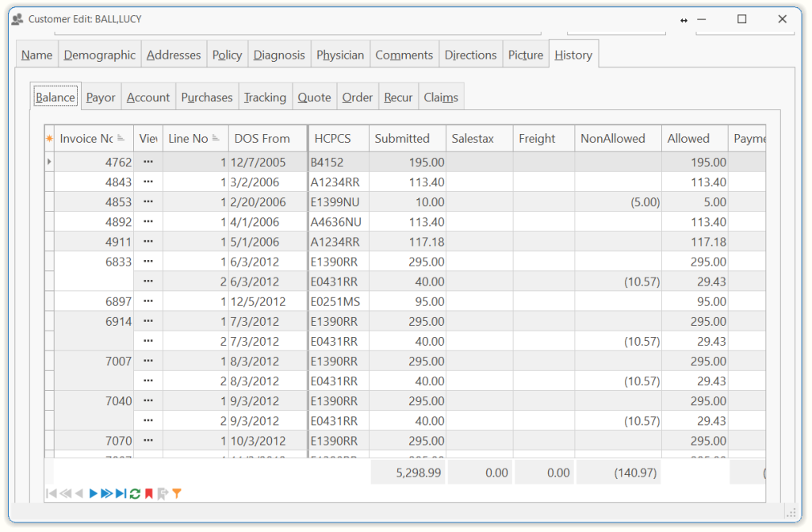Open the Demographic tab
This screenshot has height=532, width=812.
pyautogui.click(x=99, y=55)
